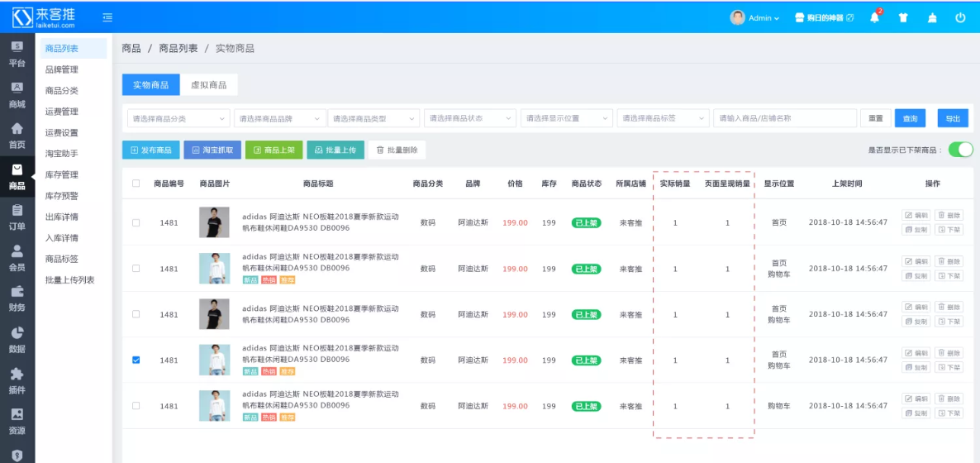This screenshot has width=980, height=463.
Task: Click the power logout icon
Action: (961, 17)
